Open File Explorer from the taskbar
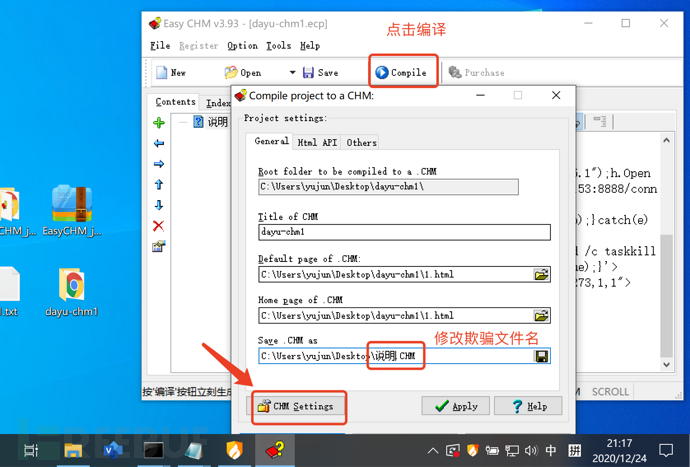This screenshot has height=467, width=690. point(73,450)
